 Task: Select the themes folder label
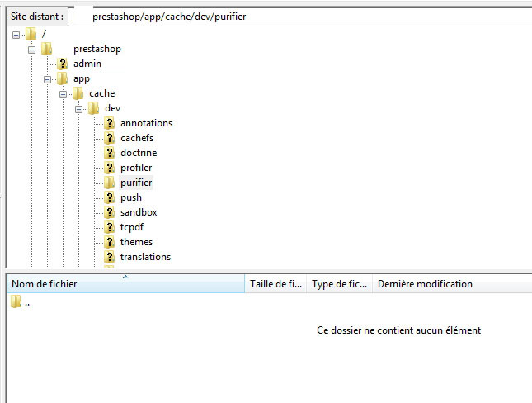click(136, 242)
